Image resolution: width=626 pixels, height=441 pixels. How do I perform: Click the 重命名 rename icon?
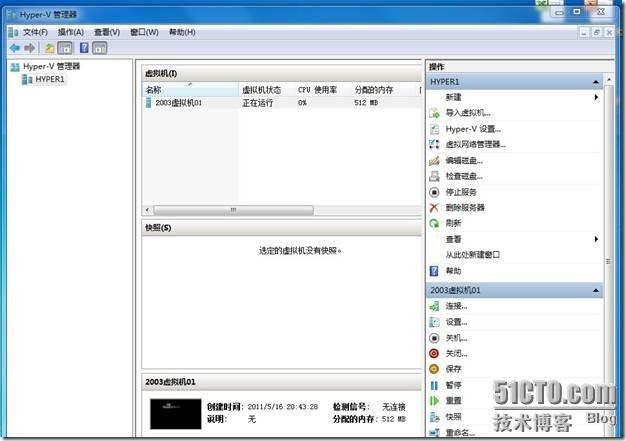pos(434,433)
